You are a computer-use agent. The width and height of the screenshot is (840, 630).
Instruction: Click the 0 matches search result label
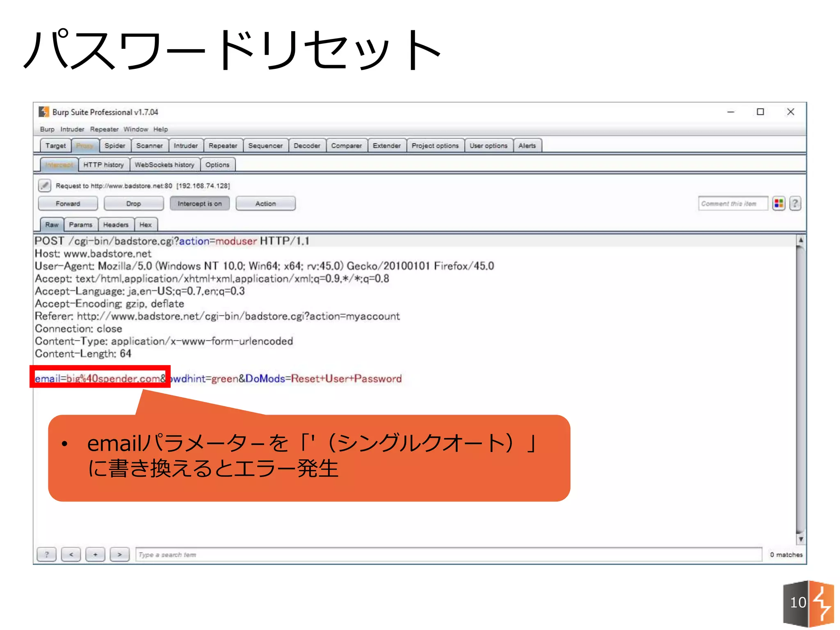[786, 555]
